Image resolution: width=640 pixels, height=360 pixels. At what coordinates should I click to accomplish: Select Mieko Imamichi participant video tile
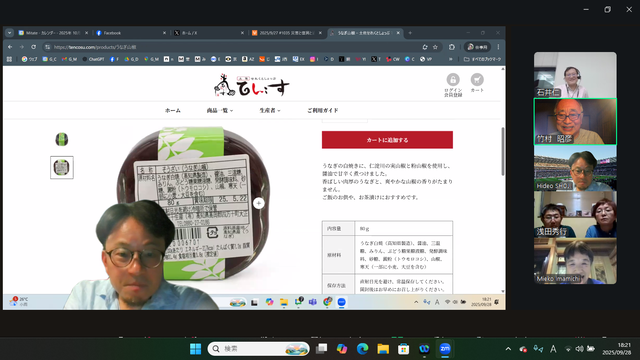[575, 261]
